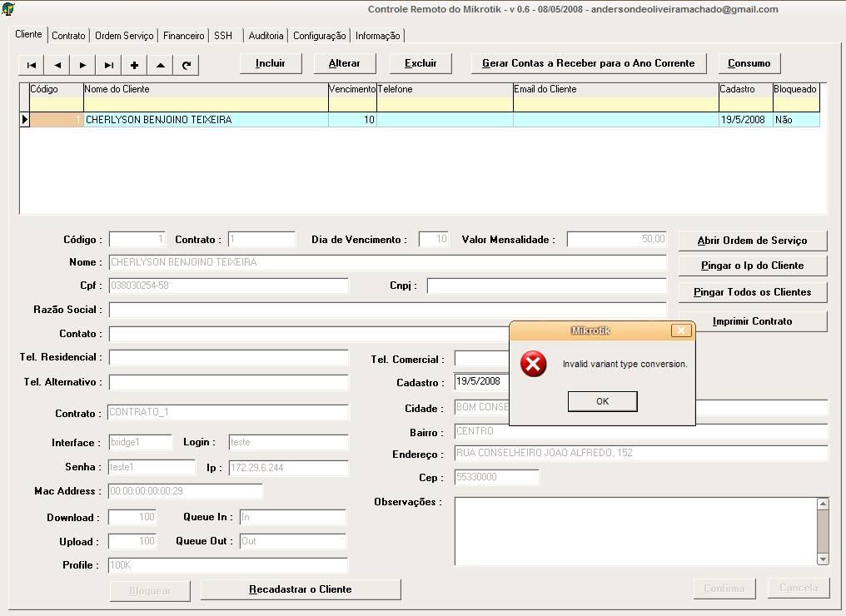Click Email do Cliente column header
The width and height of the screenshot is (846, 616).
pos(615,90)
